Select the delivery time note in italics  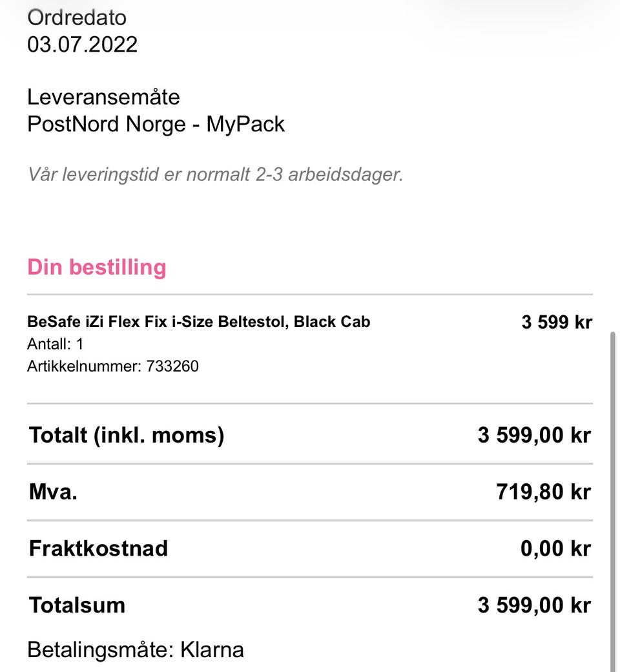pos(216,175)
